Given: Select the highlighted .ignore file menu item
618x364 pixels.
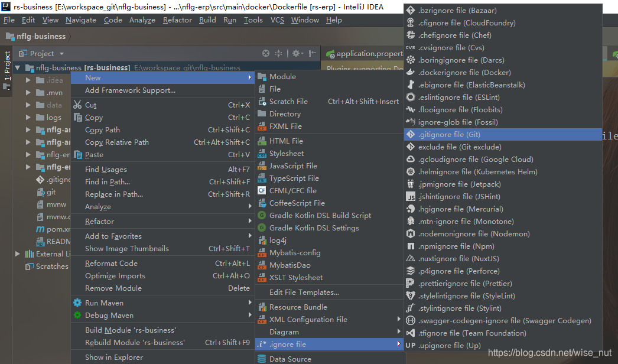Looking at the screenshot, I should [330, 344].
